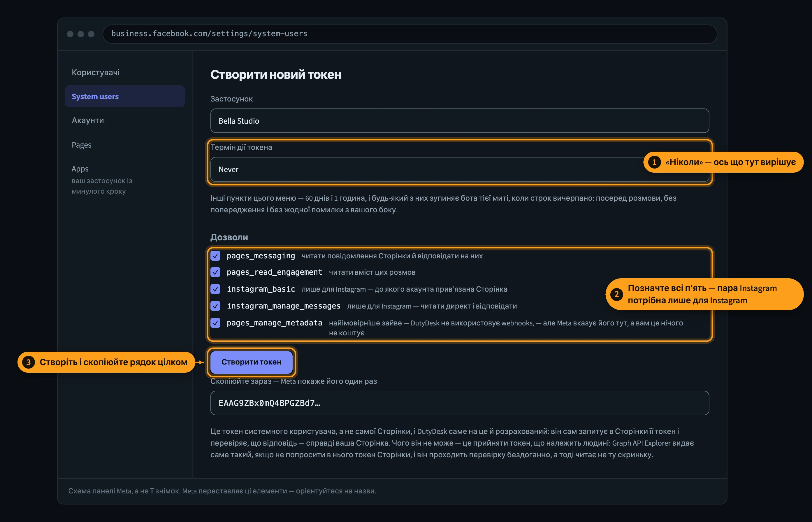The image size is (812, 522).
Task: Click the Застосунок label
Action: 231,99
